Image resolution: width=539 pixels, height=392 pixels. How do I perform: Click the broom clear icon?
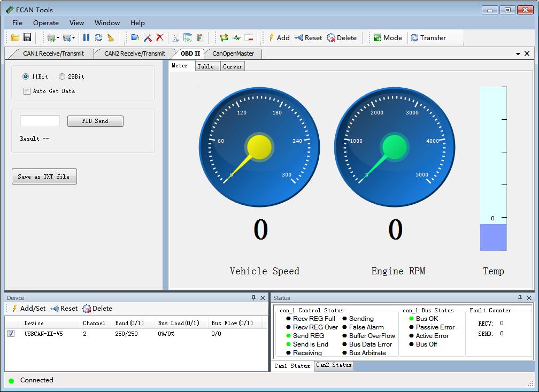pyautogui.click(x=111, y=38)
